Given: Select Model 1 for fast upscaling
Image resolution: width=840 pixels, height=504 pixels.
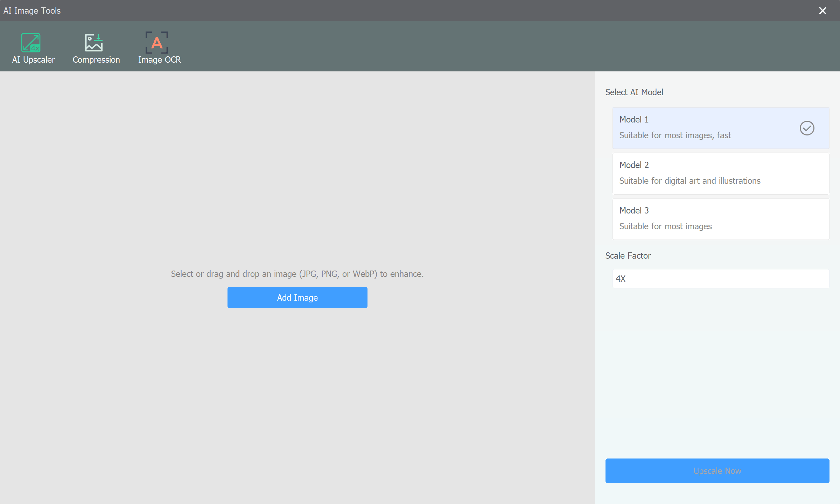Looking at the screenshot, I should (721, 128).
